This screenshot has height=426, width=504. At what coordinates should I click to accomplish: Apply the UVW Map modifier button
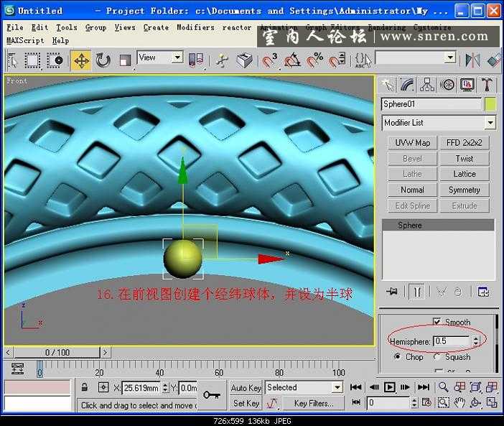pos(412,143)
